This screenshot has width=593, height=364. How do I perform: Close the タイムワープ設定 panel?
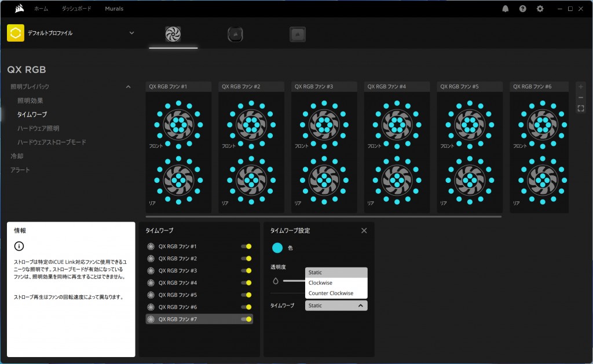coord(364,230)
